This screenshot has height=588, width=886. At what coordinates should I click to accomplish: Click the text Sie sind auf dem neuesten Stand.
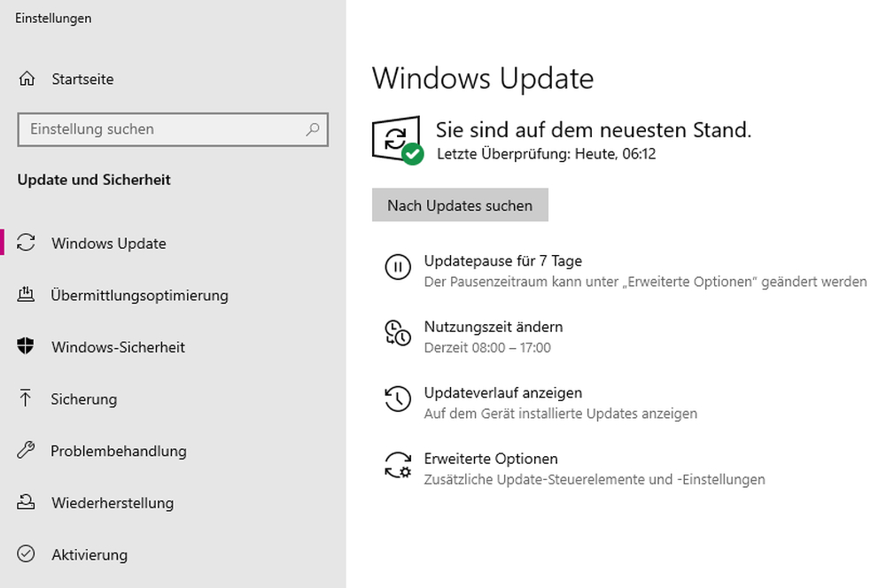594,130
